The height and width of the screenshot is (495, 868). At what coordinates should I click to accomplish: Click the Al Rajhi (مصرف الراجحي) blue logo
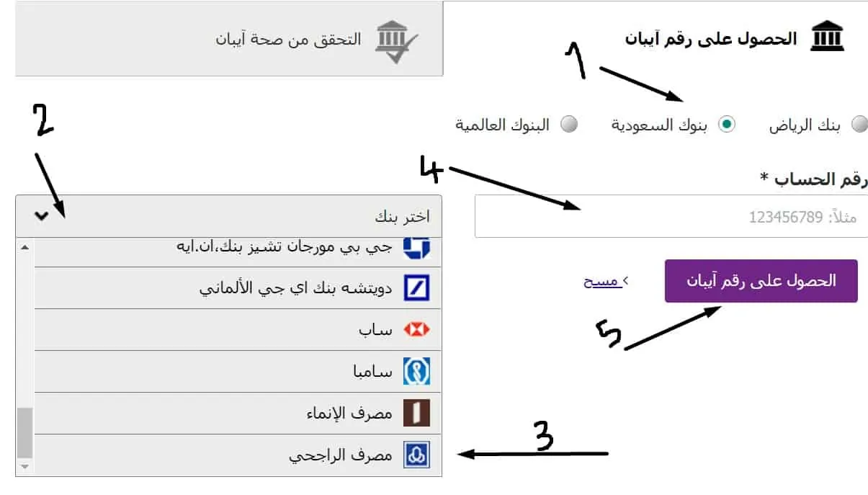pos(416,455)
